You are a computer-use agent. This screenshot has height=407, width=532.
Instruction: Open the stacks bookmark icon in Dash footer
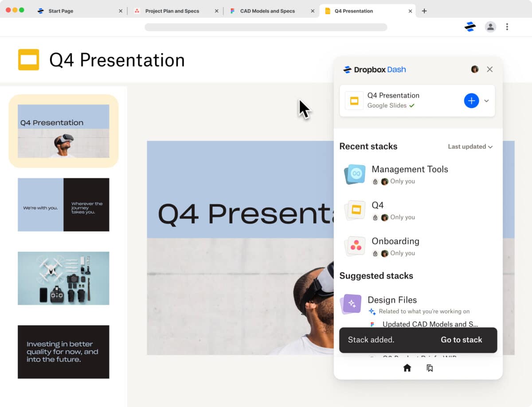pos(430,368)
